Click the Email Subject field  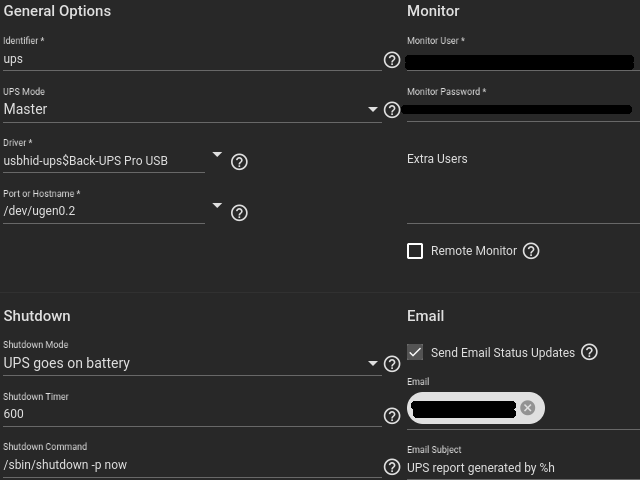(x=523, y=468)
